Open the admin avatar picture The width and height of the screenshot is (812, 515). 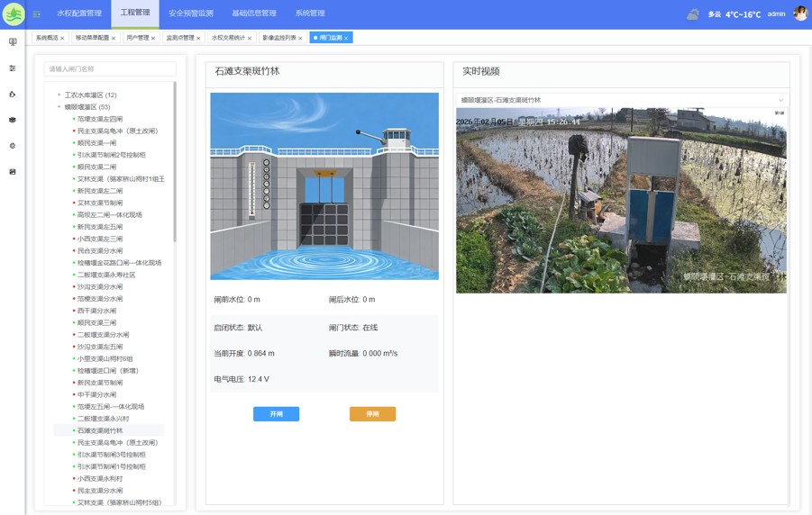click(x=800, y=14)
